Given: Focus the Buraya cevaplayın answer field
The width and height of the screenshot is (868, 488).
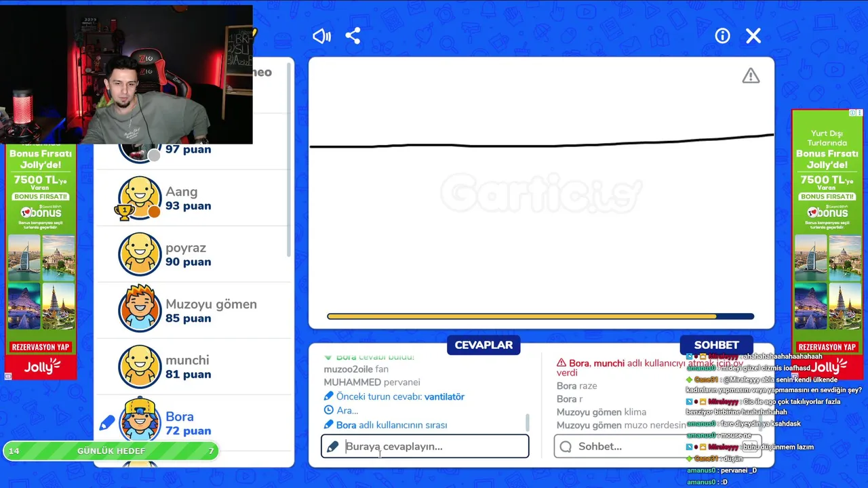Looking at the screenshot, I should click(x=425, y=446).
